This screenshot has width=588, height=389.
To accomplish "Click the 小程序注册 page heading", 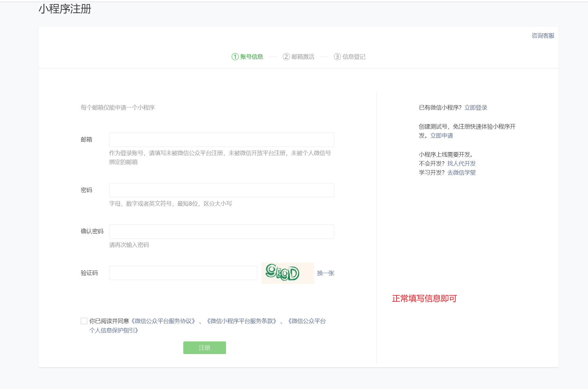I will pos(65,9).
